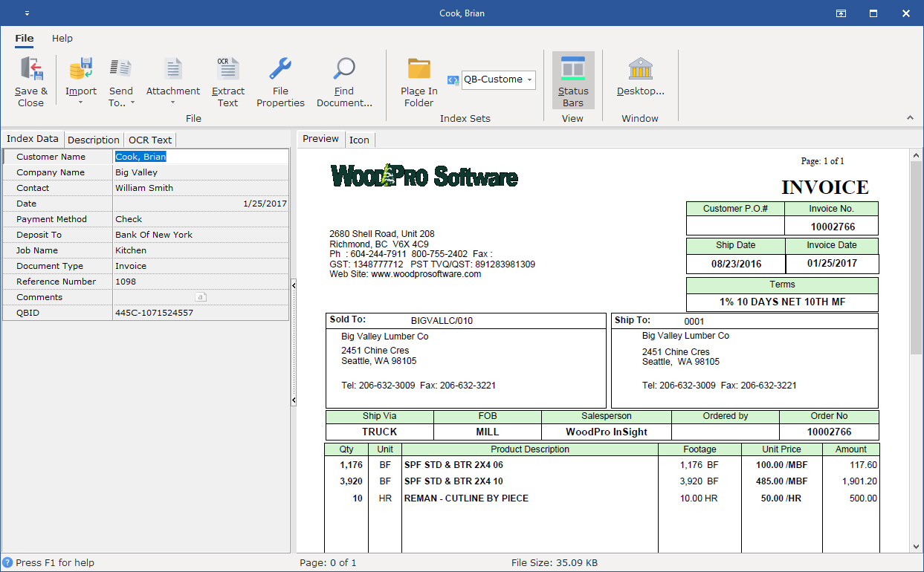Click the Extract Text OCR icon
Image resolution: width=924 pixels, height=572 pixels.
click(x=227, y=68)
